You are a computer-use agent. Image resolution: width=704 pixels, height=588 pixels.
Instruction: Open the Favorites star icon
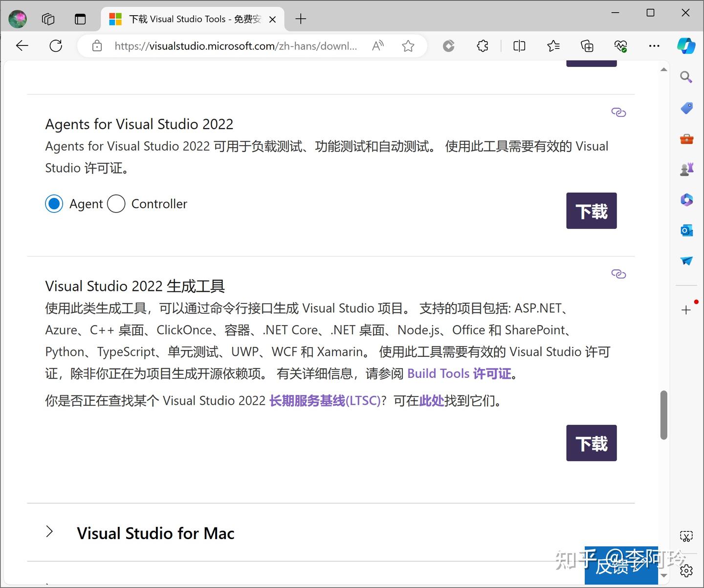tap(553, 46)
